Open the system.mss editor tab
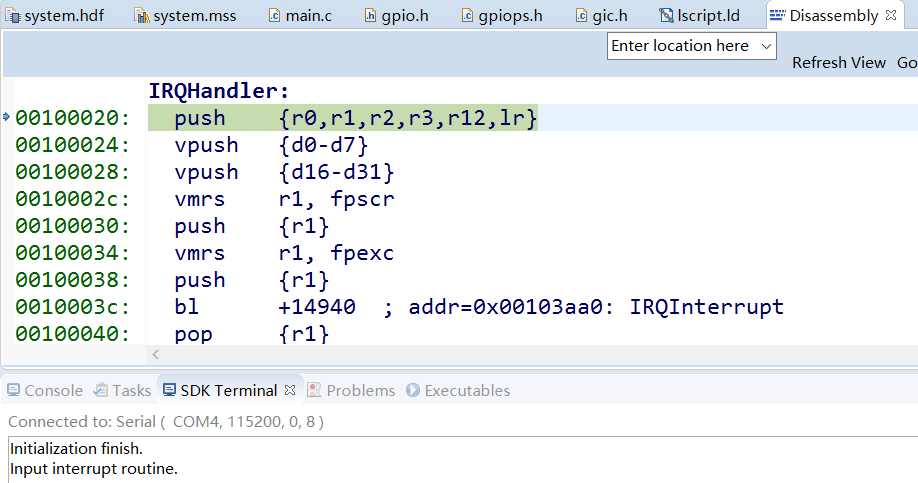 tap(185, 16)
